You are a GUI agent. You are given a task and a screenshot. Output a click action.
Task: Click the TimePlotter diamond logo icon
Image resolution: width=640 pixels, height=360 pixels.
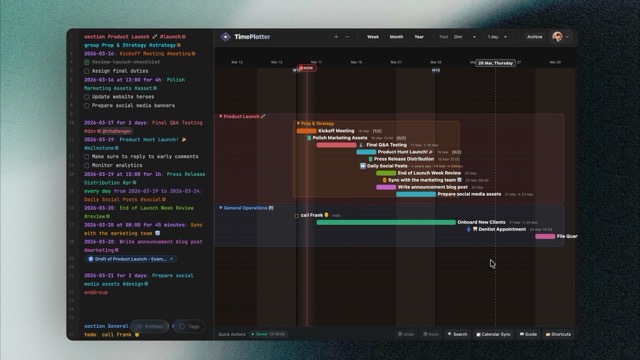pyautogui.click(x=225, y=37)
